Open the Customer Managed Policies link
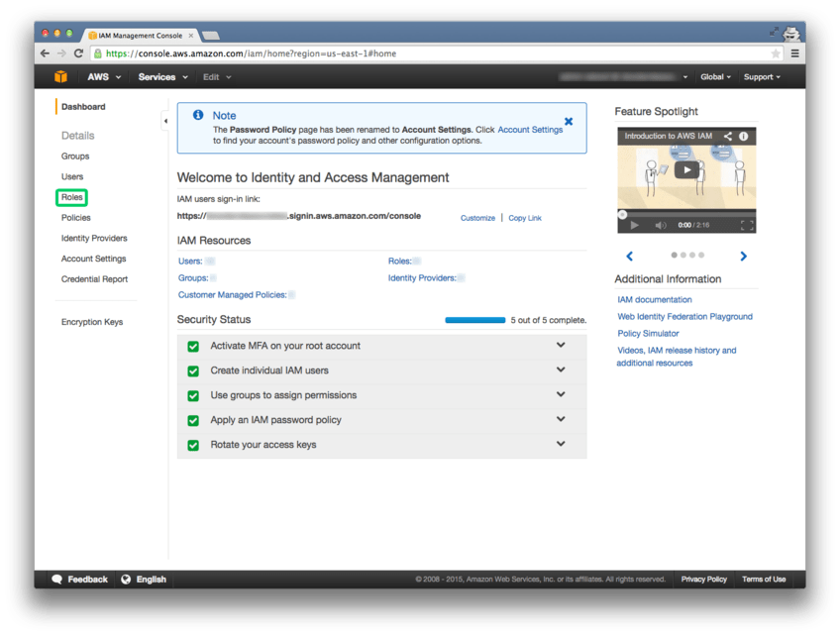Image resolution: width=840 pixels, height=636 pixels. coord(233,295)
